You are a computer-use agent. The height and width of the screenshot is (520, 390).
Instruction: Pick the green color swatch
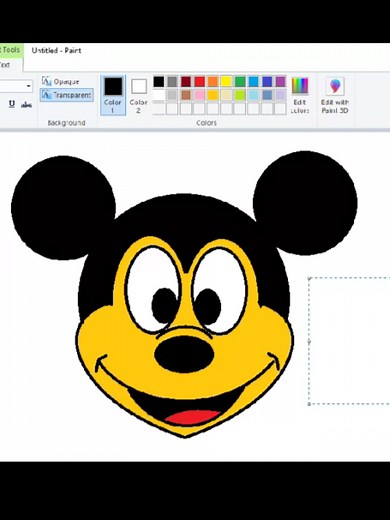(x=240, y=81)
